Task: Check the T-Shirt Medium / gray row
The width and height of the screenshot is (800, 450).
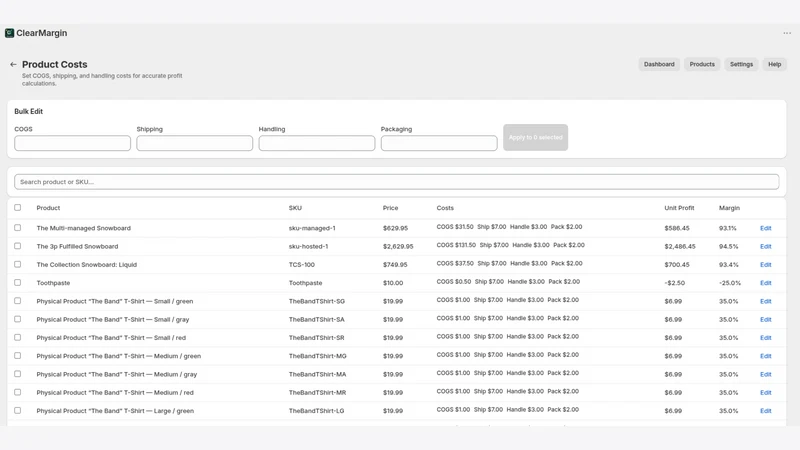Action: [17, 374]
